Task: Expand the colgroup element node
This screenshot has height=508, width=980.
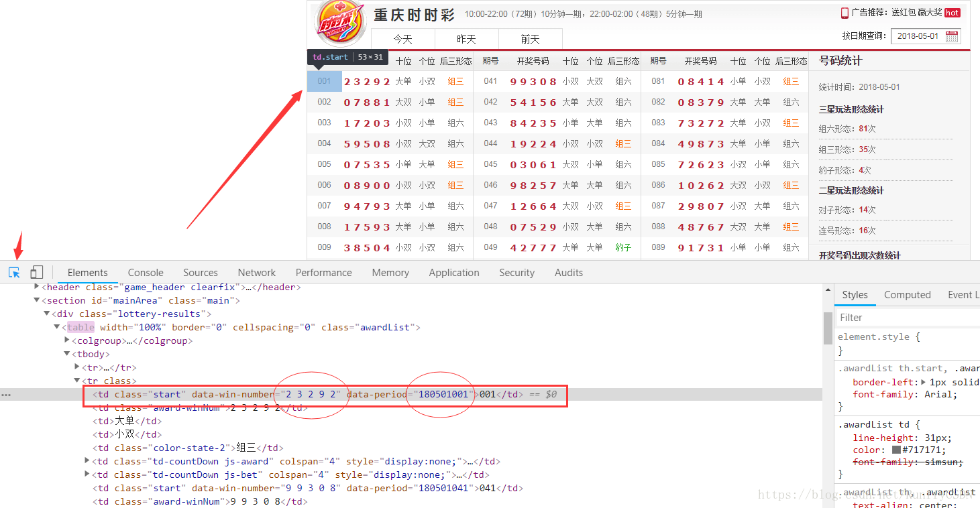Action: click(66, 340)
